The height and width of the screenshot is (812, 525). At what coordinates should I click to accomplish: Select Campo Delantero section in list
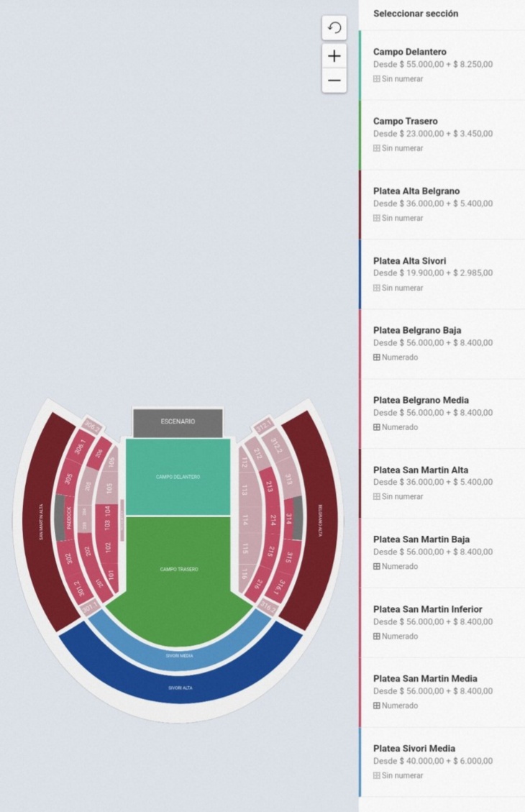[x=442, y=65]
